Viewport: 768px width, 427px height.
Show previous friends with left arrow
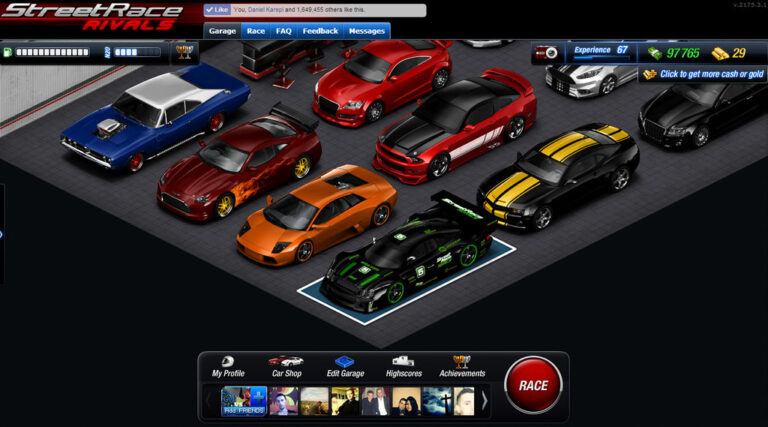coord(209,401)
